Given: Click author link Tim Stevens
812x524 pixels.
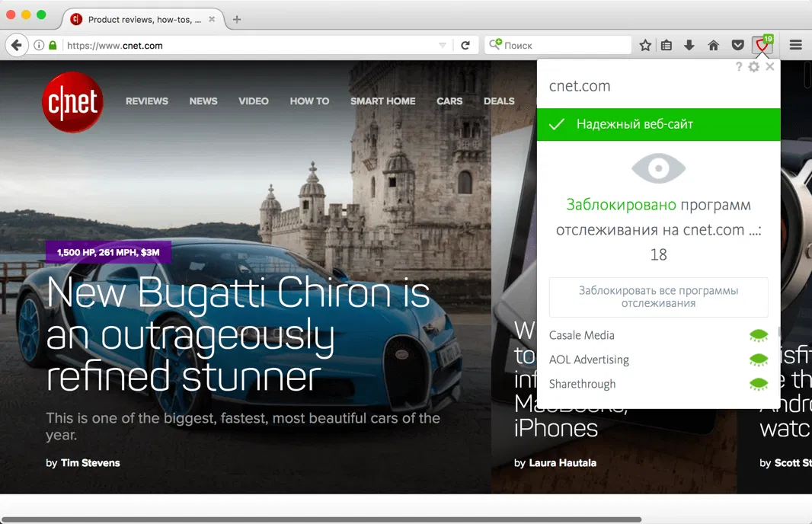Looking at the screenshot, I should tap(90, 463).
